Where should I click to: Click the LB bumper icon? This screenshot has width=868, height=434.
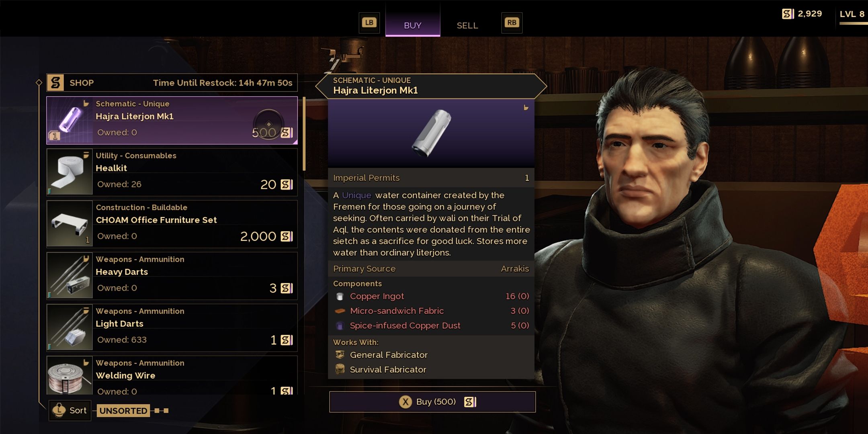click(x=369, y=23)
